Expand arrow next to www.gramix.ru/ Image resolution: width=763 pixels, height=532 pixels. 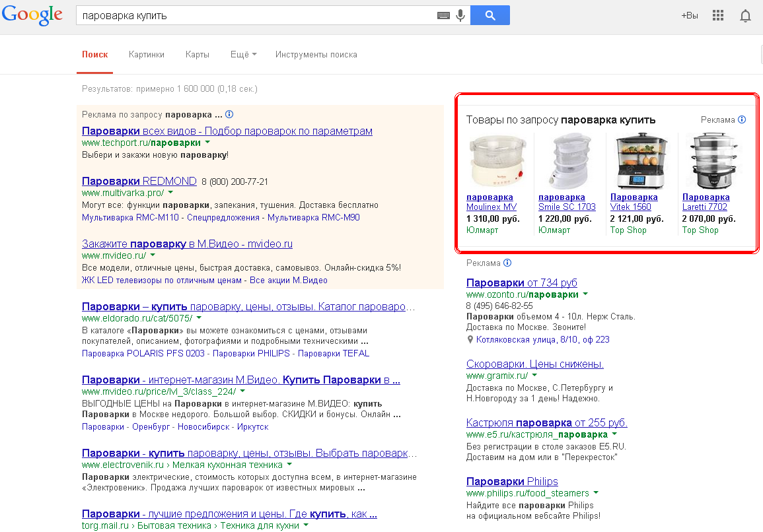(x=535, y=376)
